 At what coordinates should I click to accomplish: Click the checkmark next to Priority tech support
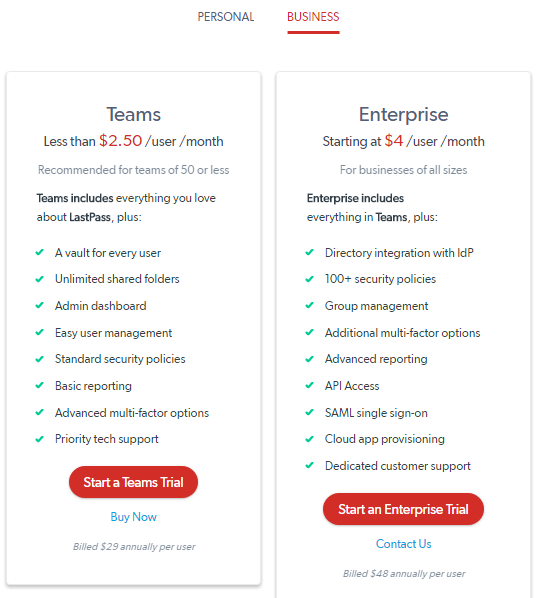[40, 439]
